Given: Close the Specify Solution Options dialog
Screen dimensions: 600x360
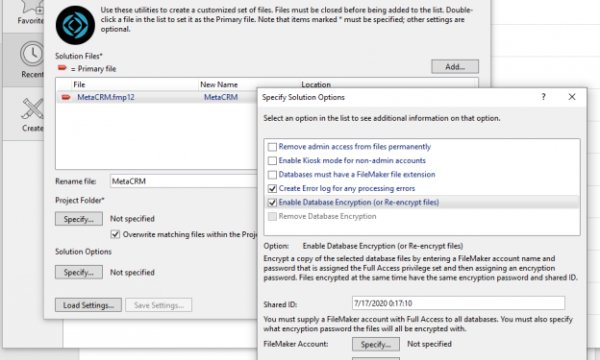Looking at the screenshot, I should point(572,97).
